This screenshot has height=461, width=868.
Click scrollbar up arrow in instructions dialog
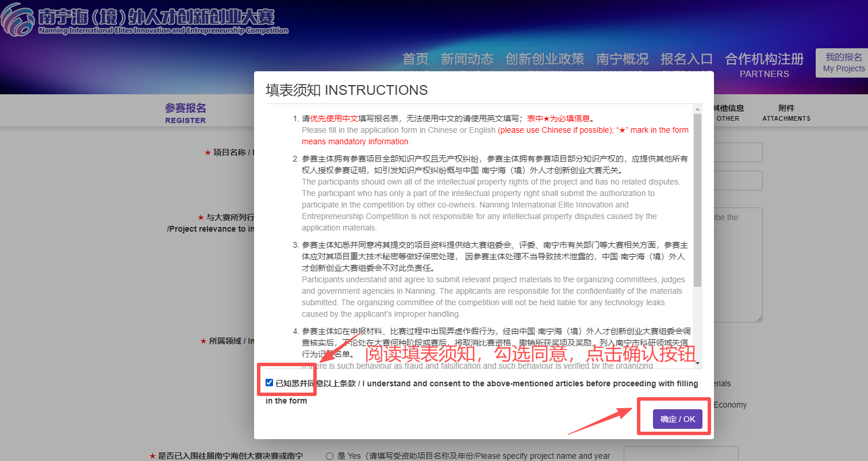[x=698, y=109]
